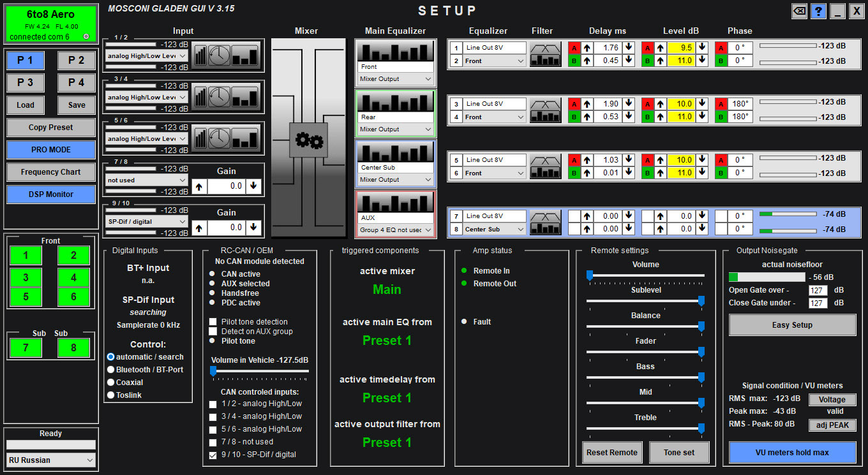
Task: Open the Center Sub main equalizer icon
Action: [x=395, y=152]
